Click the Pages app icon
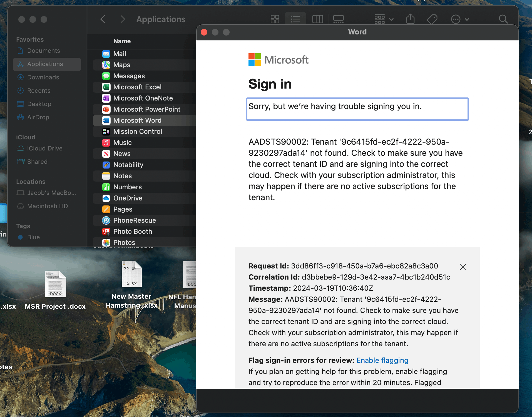This screenshot has height=417, width=532. click(x=106, y=209)
